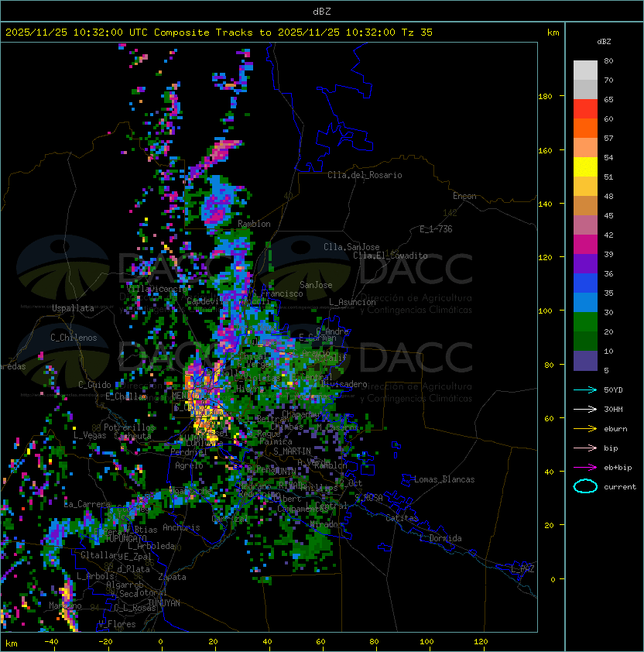
Task: Click the 'Potrerillos' map label
Action: tap(129, 427)
